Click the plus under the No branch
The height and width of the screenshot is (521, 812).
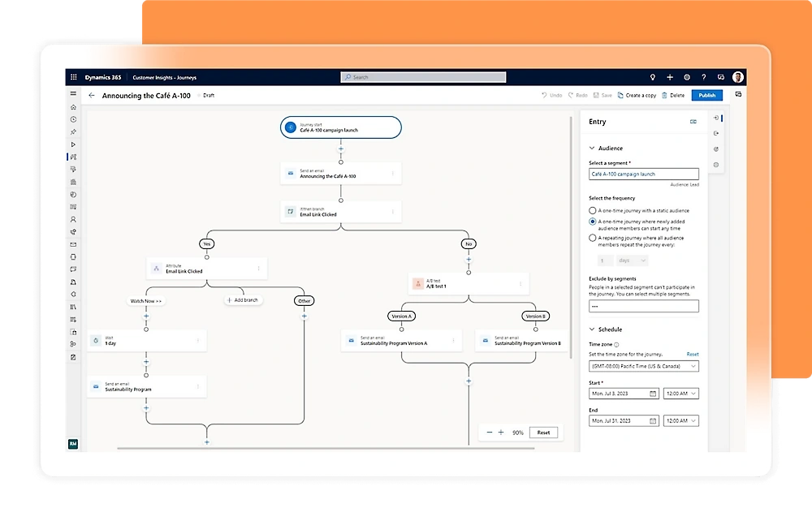coord(469,260)
